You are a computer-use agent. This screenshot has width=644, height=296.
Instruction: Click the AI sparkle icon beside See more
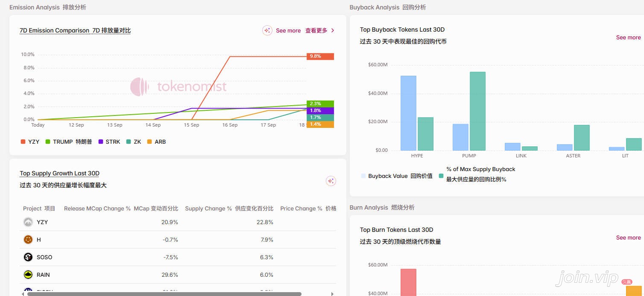(267, 30)
